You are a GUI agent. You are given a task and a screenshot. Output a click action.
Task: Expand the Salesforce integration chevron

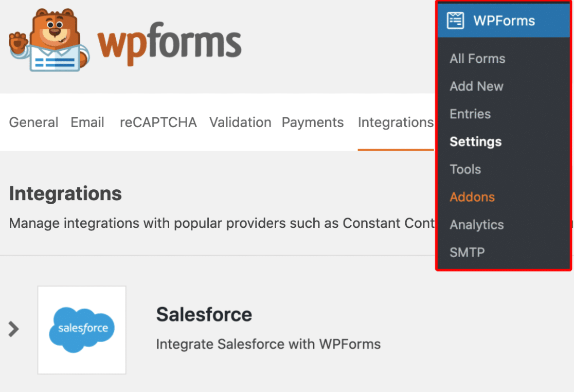tap(13, 329)
